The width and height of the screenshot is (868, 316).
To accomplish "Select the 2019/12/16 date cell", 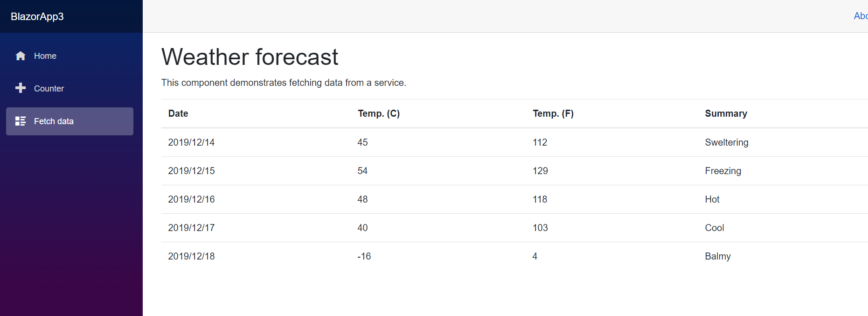I will click(191, 199).
